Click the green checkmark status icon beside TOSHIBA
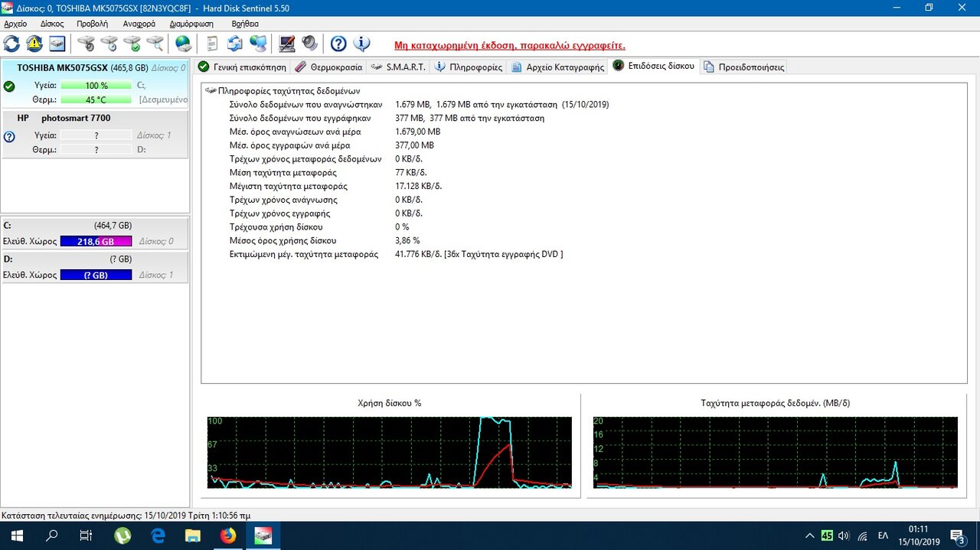Viewport: 980px width, 550px height. pos(9,86)
